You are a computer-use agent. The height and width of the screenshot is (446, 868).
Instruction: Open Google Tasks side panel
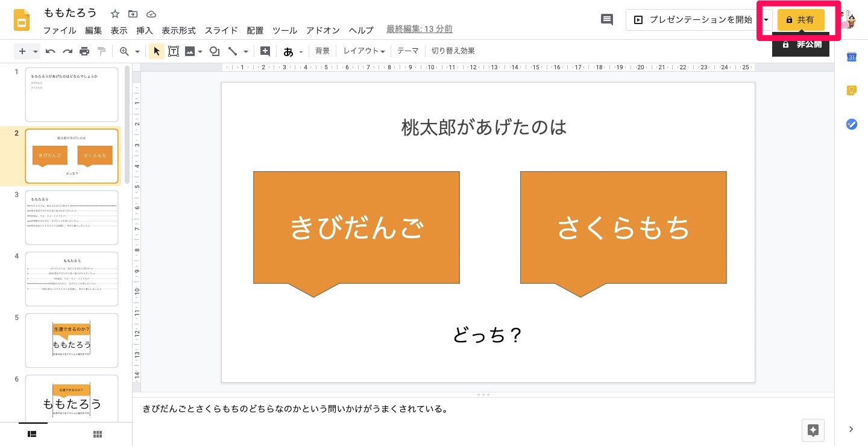coord(852,124)
